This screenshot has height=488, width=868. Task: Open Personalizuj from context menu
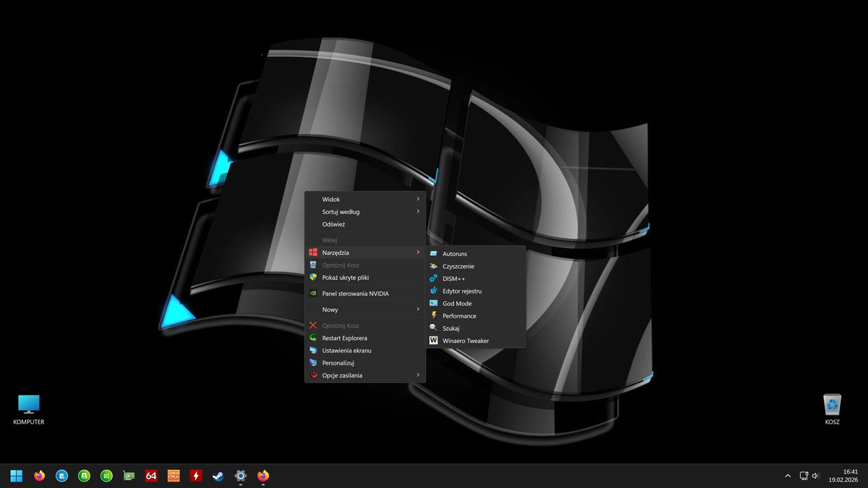click(365, 363)
